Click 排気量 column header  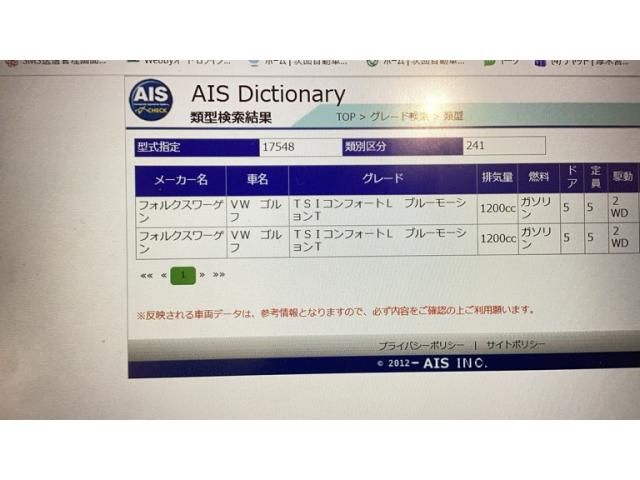[497, 178]
